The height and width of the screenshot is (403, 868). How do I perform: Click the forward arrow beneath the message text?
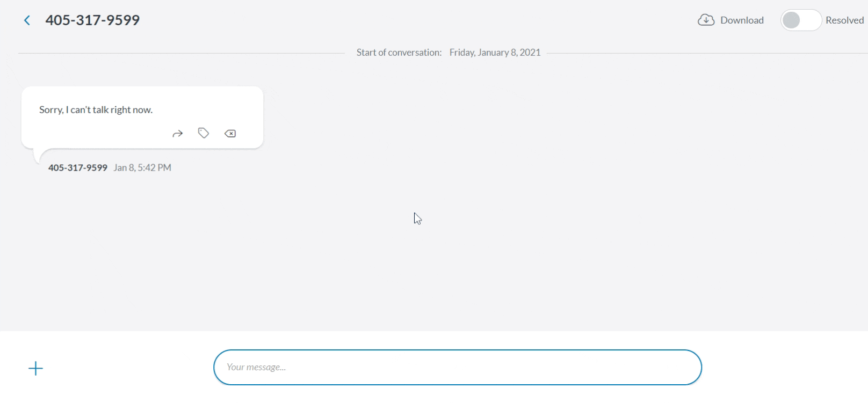click(177, 133)
